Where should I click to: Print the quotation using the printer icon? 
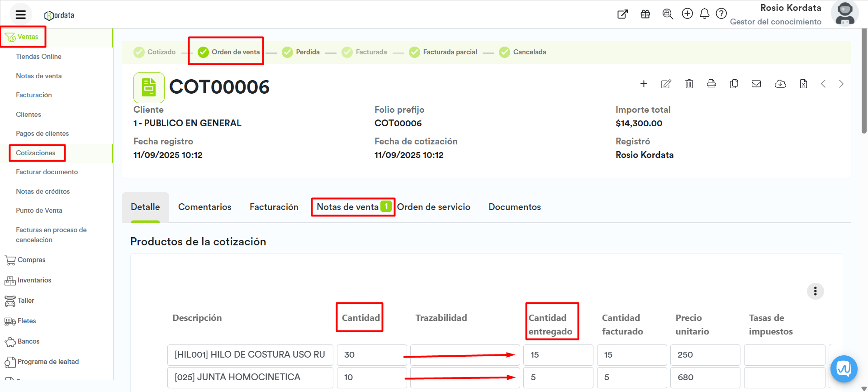coord(711,84)
